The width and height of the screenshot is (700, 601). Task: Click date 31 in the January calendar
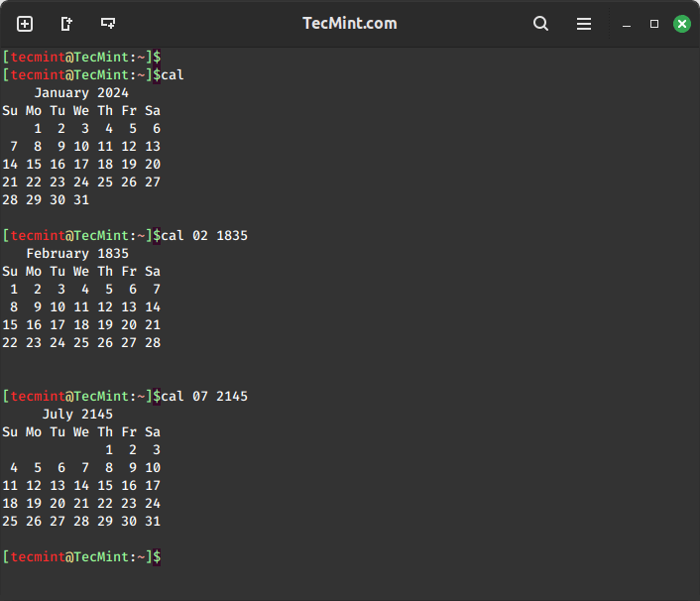coord(81,200)
